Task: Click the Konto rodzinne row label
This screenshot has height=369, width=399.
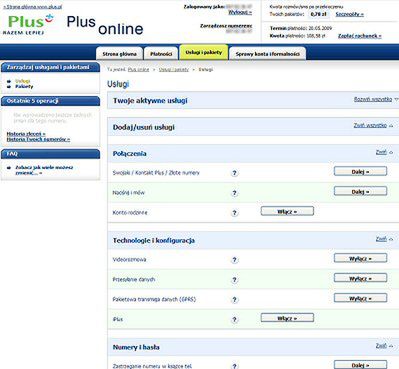Action: (130, 212)
